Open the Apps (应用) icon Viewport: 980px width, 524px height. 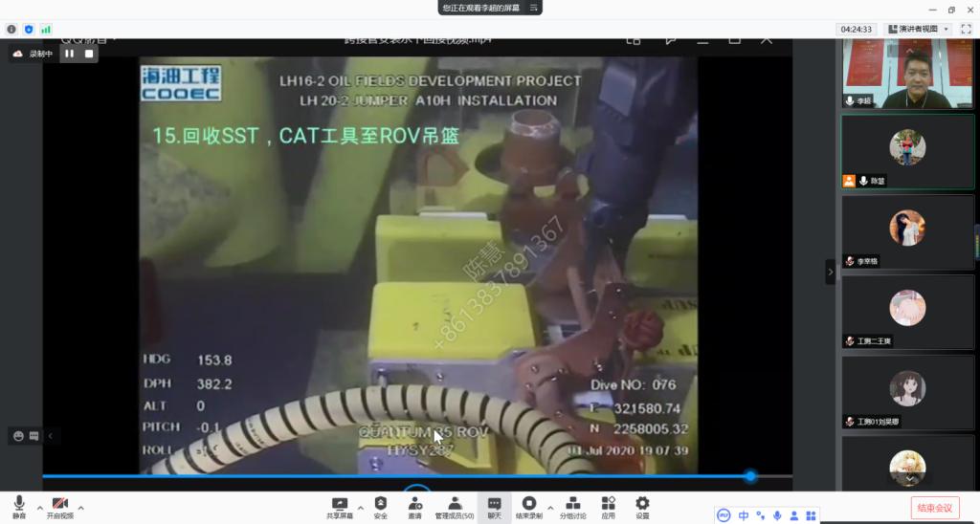[x=608, y=504]
